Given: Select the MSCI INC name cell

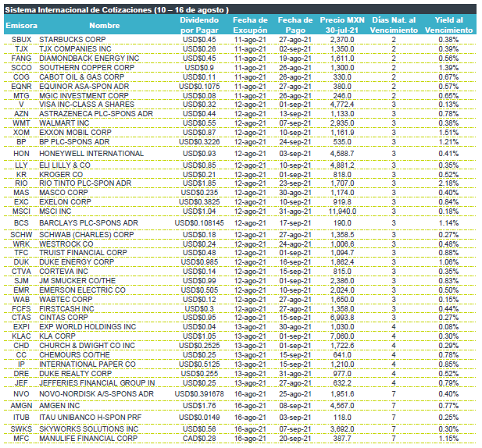Looking at the screenshot, I should [x=55, y=212].
